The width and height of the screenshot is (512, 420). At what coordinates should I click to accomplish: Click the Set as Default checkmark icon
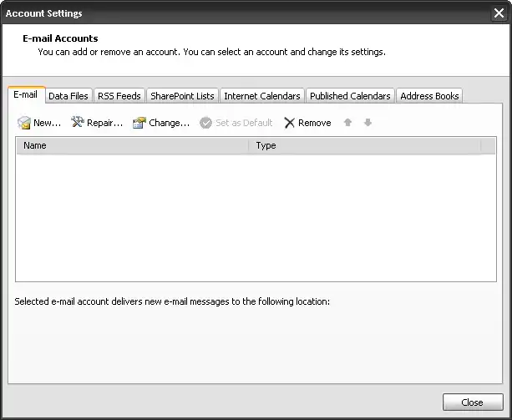[205, 123]
